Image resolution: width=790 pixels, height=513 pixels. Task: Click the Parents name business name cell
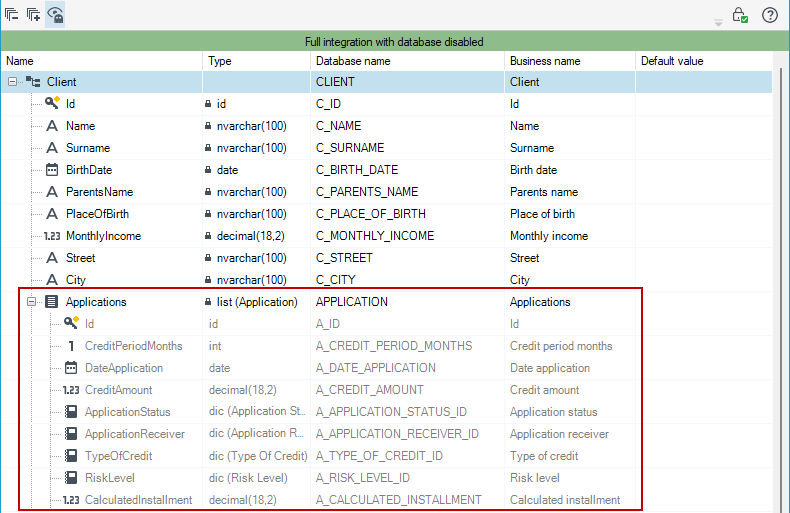point(570,192)
